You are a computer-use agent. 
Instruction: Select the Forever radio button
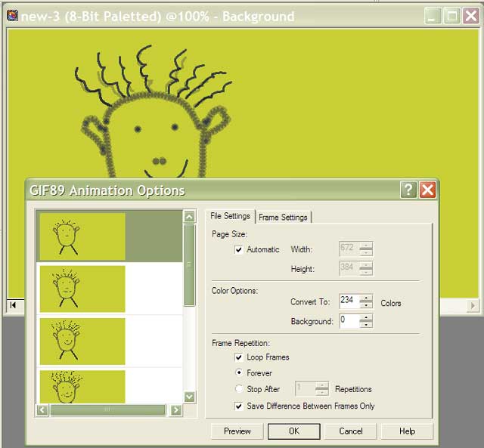pos(239,373)
